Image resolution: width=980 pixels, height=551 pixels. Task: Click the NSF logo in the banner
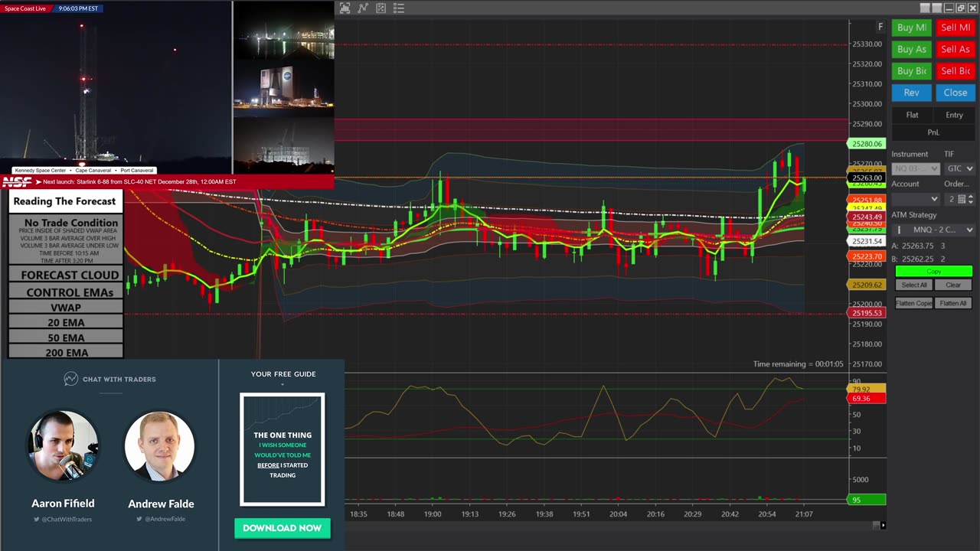coord(17,182)
